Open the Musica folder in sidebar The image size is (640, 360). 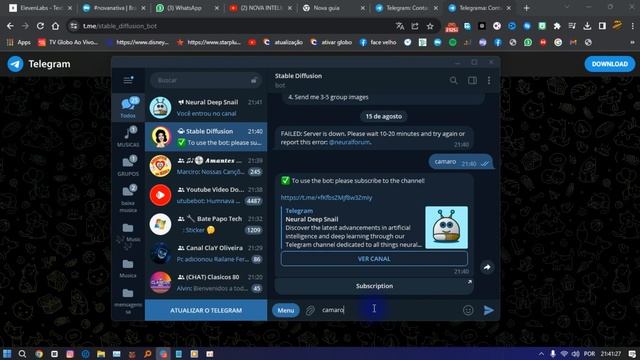pos(128,269)
